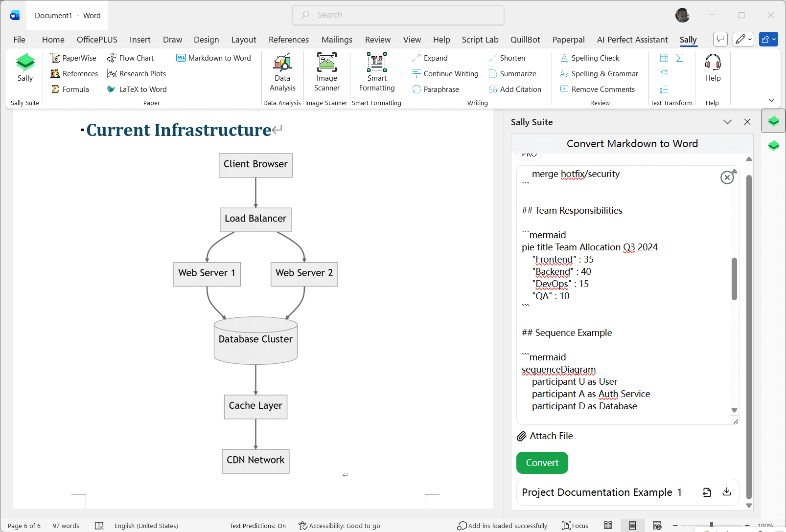Screen dimensions: 786x532
Task: Open the Help headset icon
Action: [713, 67]
